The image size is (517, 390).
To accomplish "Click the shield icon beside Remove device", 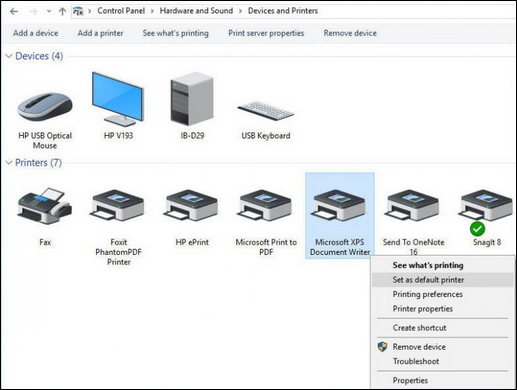I will pos(383,347).
